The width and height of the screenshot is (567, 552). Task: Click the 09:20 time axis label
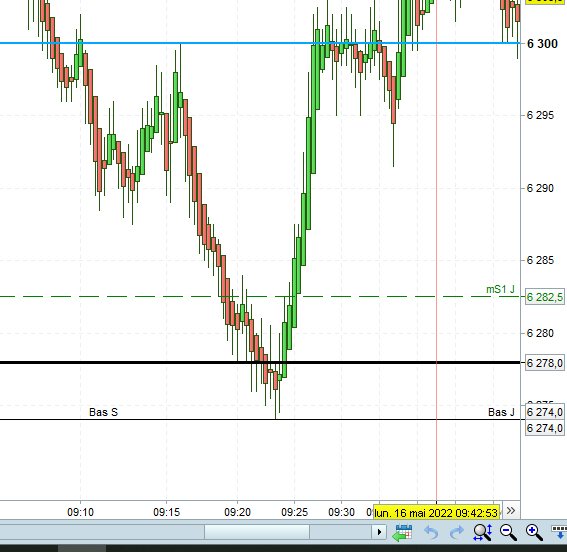click(237, 512)
